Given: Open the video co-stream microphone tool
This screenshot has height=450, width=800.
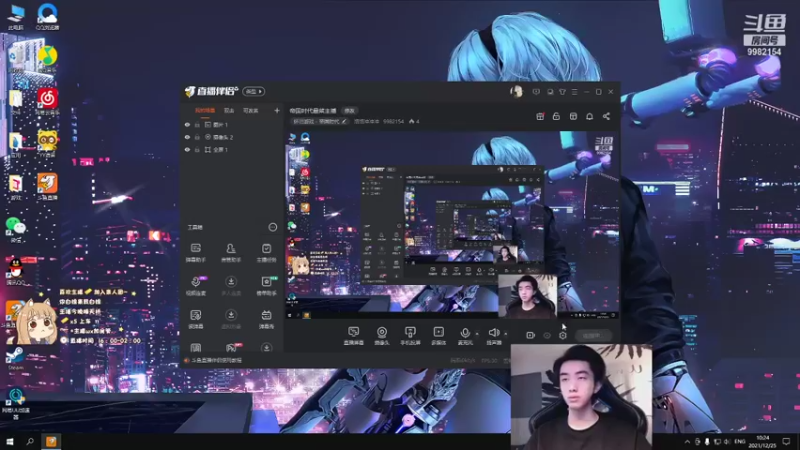Looking at the screenshot, I should point(196,286).
